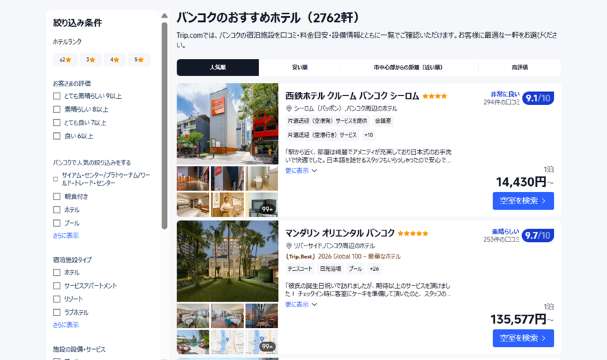The width and height of the screenshot is (607, 360).
Task: Open 西鉄ホテル 99+ photos thumbnail
Action: [262, 205]
